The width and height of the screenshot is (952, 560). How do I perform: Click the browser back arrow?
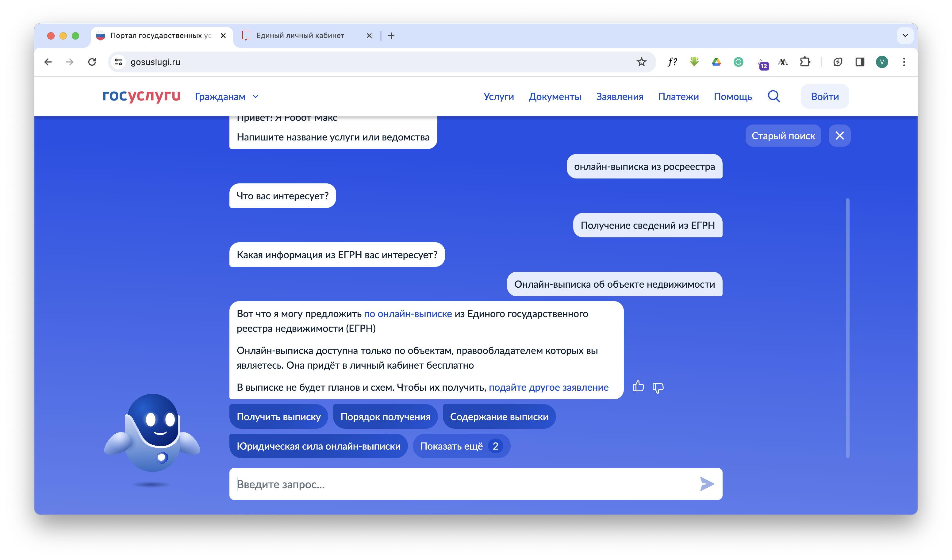[48, 62]
